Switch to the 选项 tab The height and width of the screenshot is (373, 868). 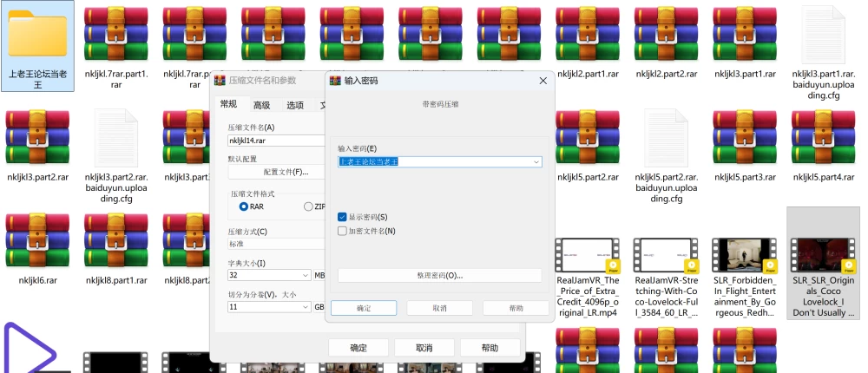coord(295,105)
